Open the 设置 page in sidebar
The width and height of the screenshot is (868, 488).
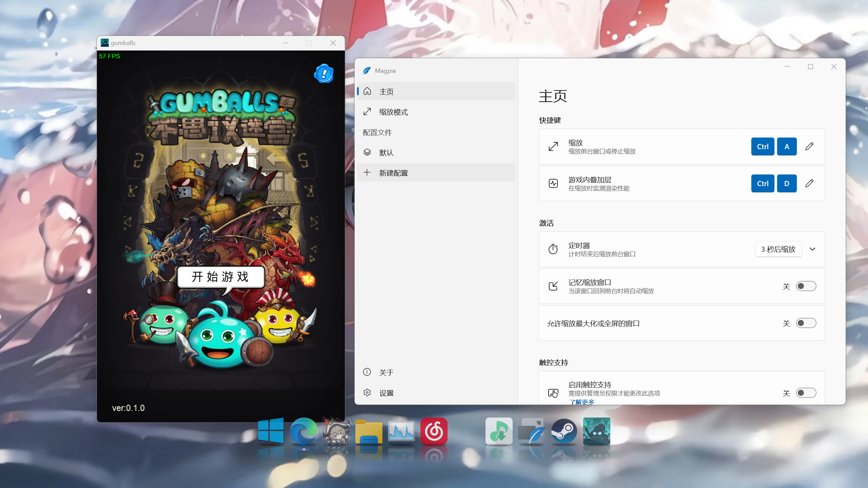pos(436,393)
